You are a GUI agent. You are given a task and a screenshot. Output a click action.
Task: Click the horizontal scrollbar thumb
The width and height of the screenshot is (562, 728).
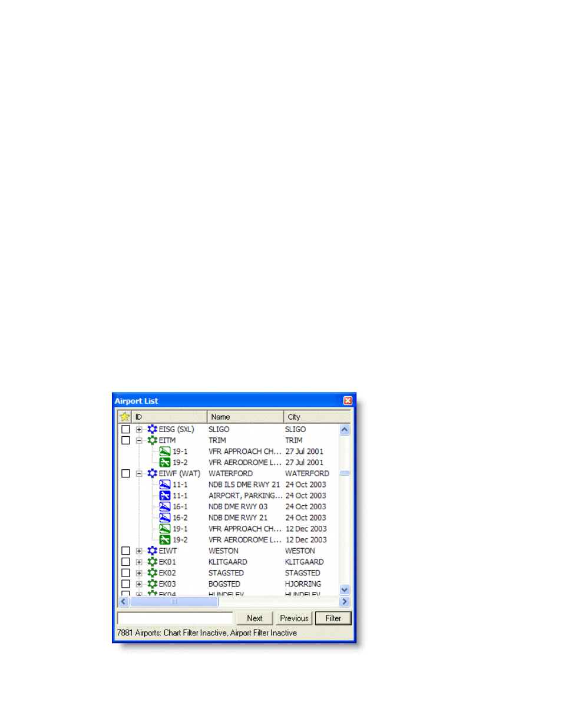tap(174, 602)
